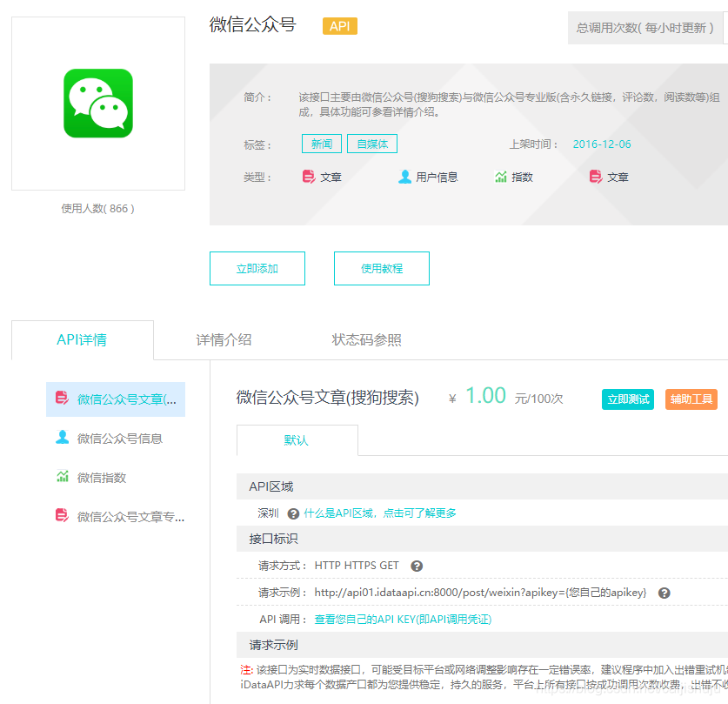Click chart icon beside 微信指数
The width and height of the screenshot is (728, 704).
coord(63,477)
